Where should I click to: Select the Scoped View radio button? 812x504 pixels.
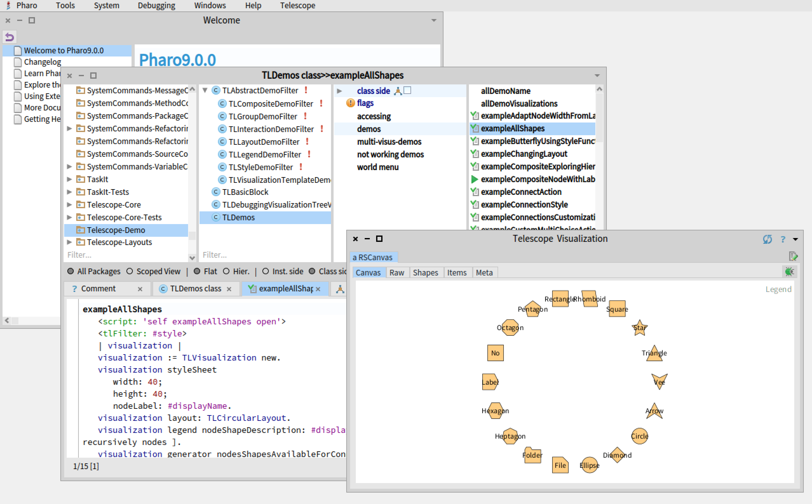[130, 271]
